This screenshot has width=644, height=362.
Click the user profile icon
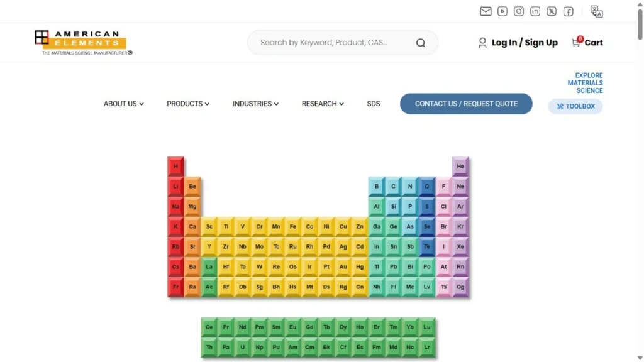pos(482,43)
